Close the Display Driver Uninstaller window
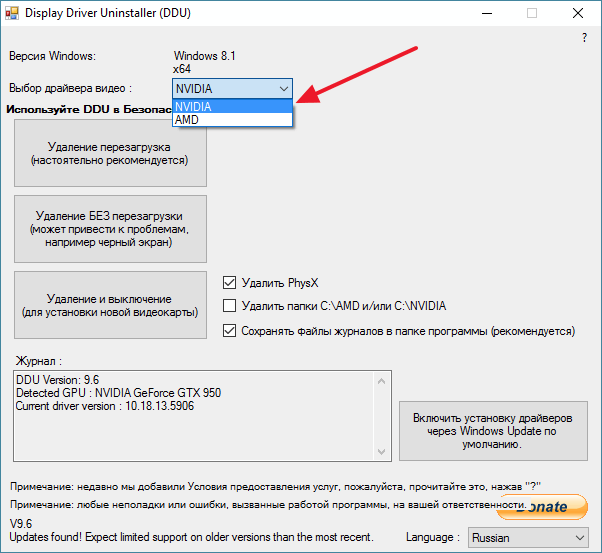The image size is (602, 553). click(x=578, y=13)
